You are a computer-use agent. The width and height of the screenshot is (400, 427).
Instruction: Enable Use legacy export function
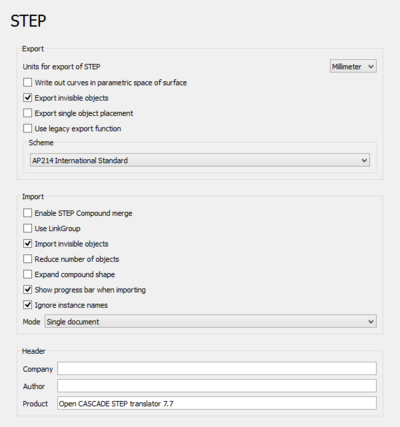(x=28, y=128)
